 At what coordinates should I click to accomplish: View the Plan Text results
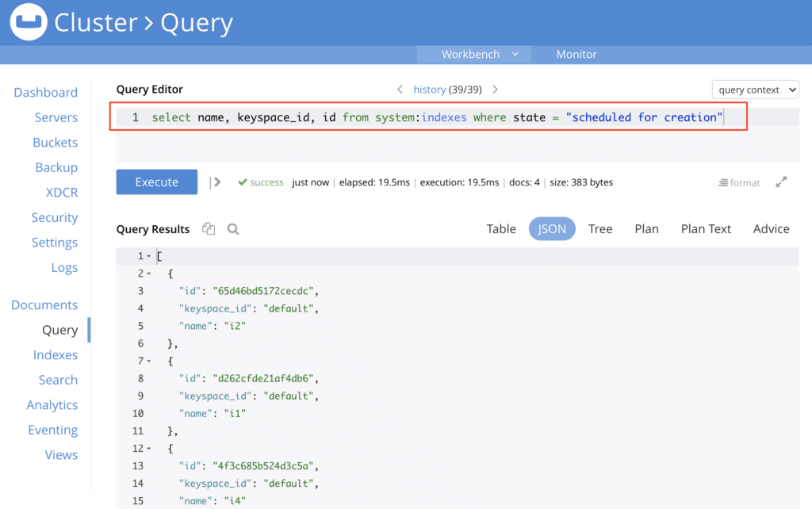(x=706, y=228)
